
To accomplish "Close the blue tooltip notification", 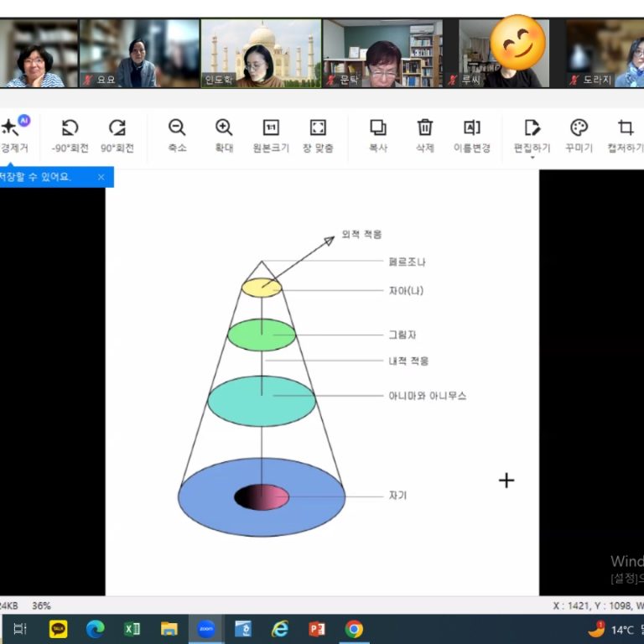I will (x=101, y=177).
